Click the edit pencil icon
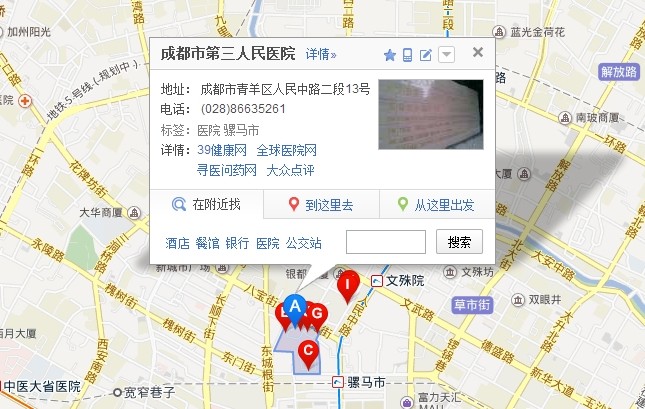 click(426, 55)
